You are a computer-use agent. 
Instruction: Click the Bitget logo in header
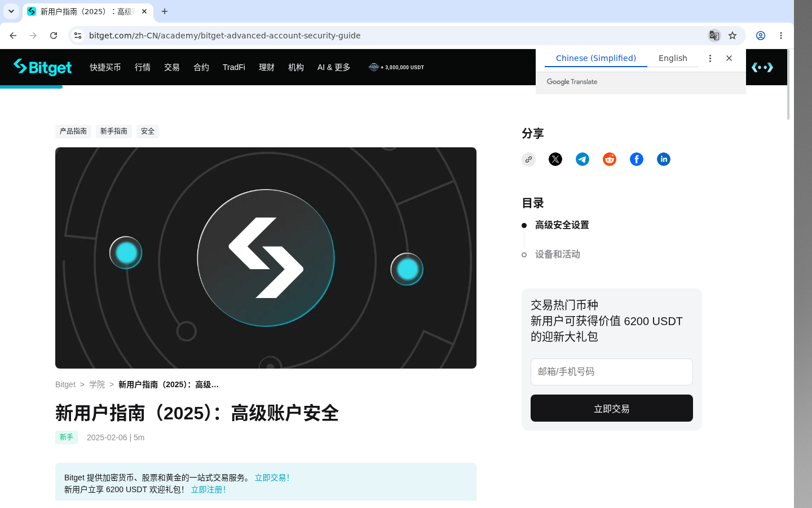click(x=43, y=67)
